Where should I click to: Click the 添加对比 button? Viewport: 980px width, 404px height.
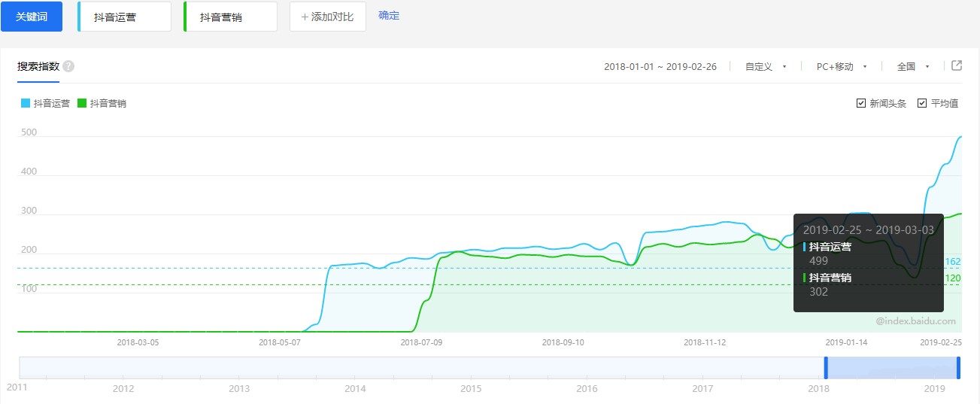point(328,17)
